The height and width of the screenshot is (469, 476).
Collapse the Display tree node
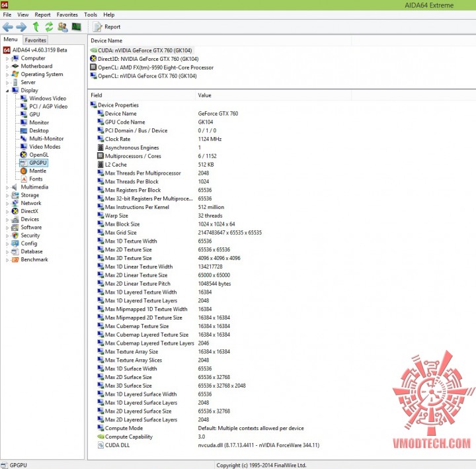7,91
